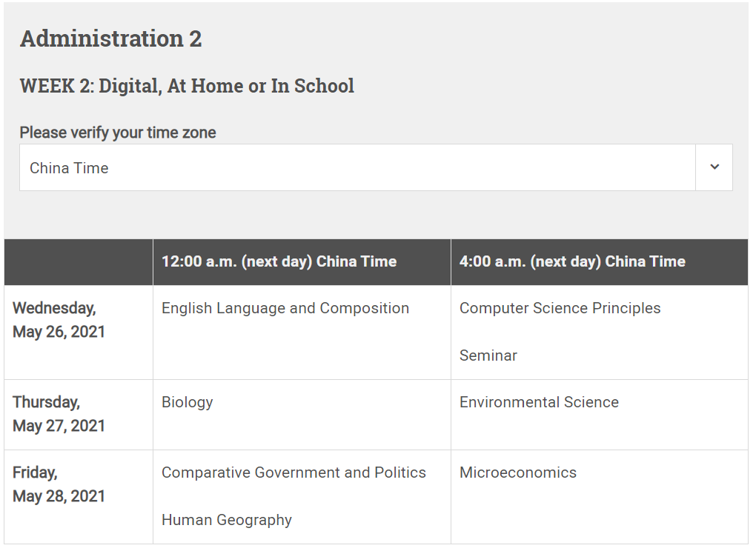This screenshot has height=551, width=756.
Task: Select the Biology exam entry
Action: coord(187,403)
